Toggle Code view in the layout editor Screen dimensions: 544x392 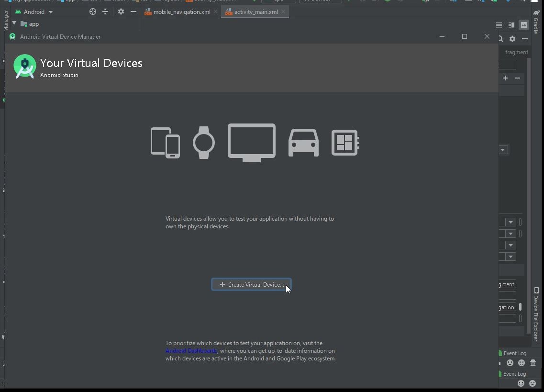point(499,24)
